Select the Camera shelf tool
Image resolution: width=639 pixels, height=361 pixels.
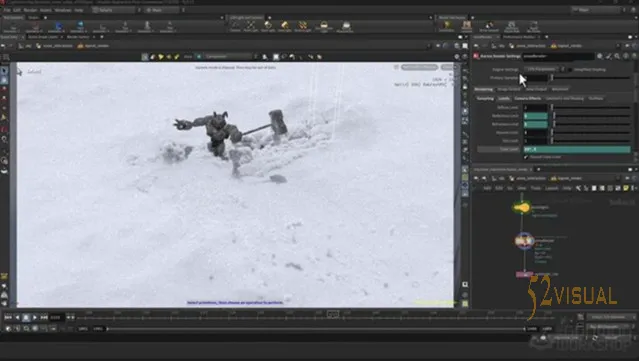(x=235, y=26)
